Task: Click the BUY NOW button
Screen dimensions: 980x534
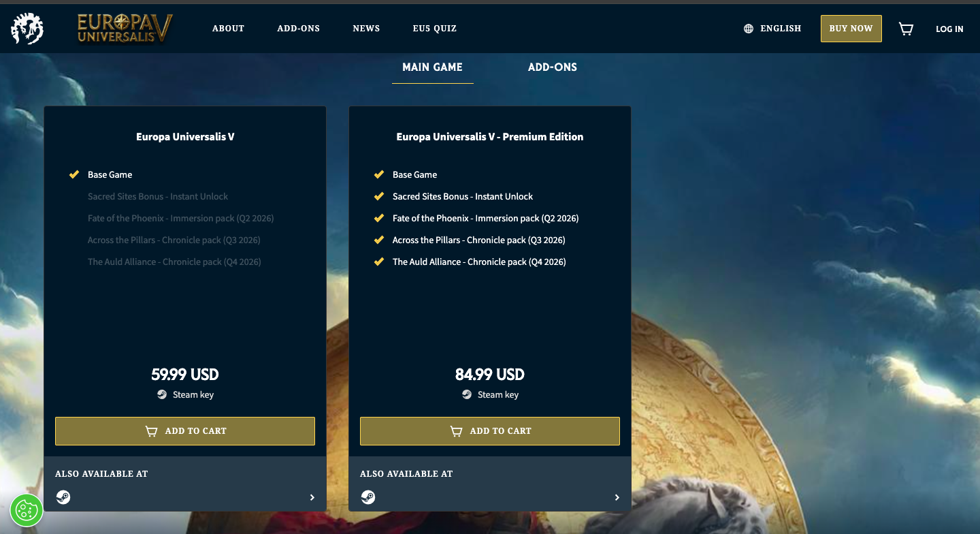Action: pyautogui.click(x=851, y=29)
